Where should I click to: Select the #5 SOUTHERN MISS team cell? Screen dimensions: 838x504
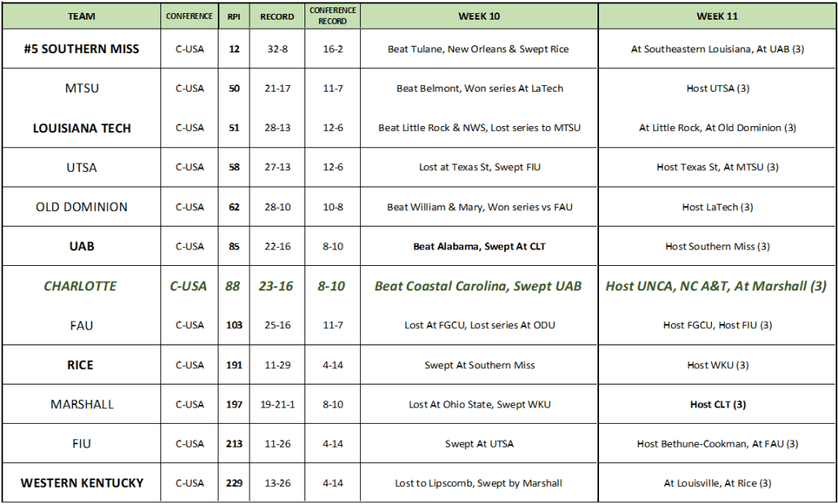coord(80,49)
